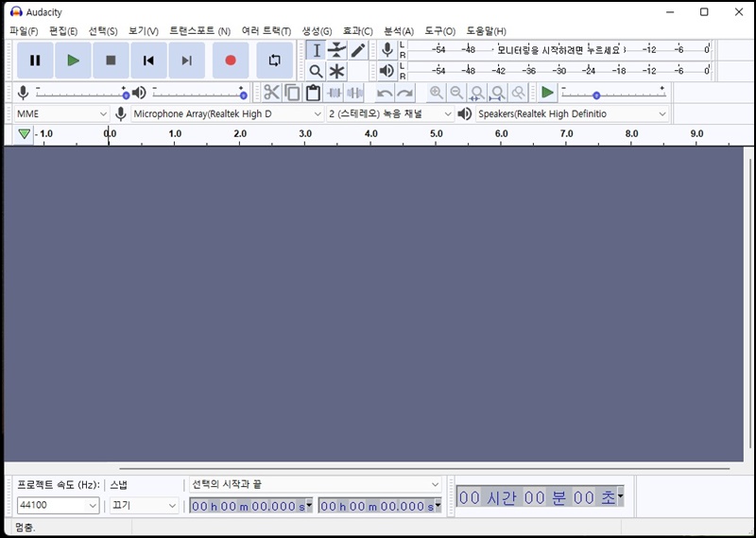Adjust the playback volume slider
Screen dimensions: 756x538
coord(199,93)
